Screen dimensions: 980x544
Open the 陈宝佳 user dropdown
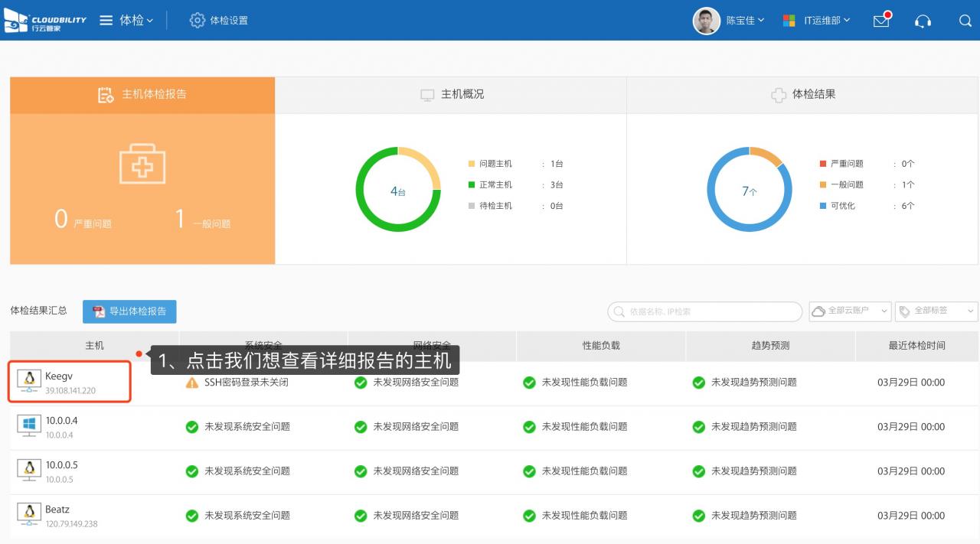[744, 21]
